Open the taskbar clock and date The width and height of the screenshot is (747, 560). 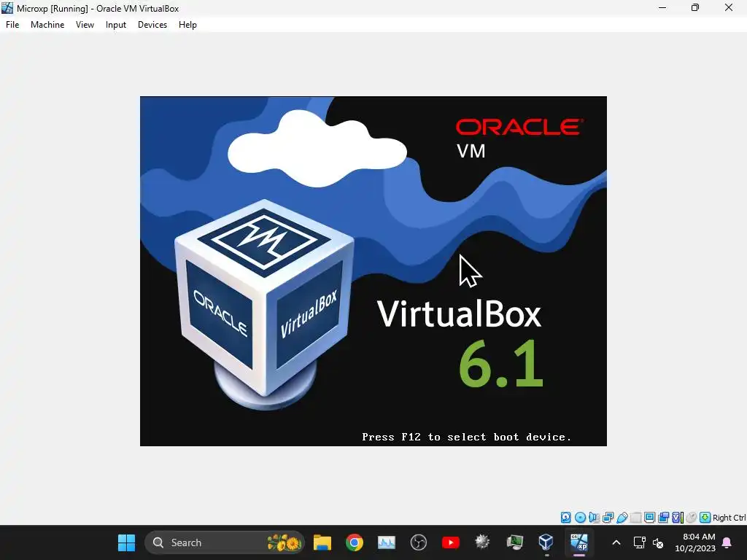click(695, 542)
